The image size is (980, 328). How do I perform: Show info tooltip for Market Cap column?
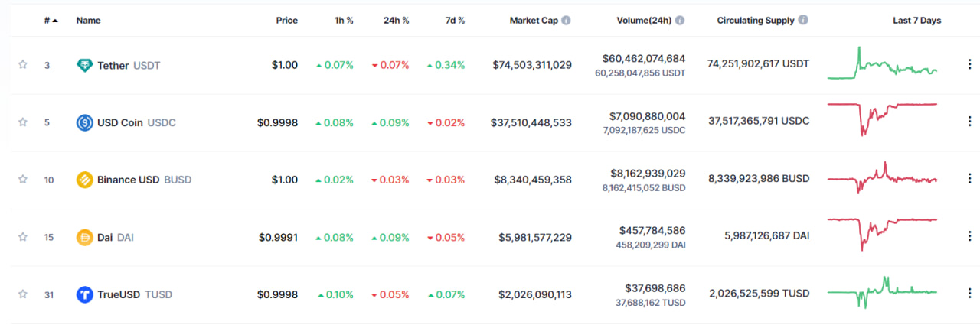(566, 21)
